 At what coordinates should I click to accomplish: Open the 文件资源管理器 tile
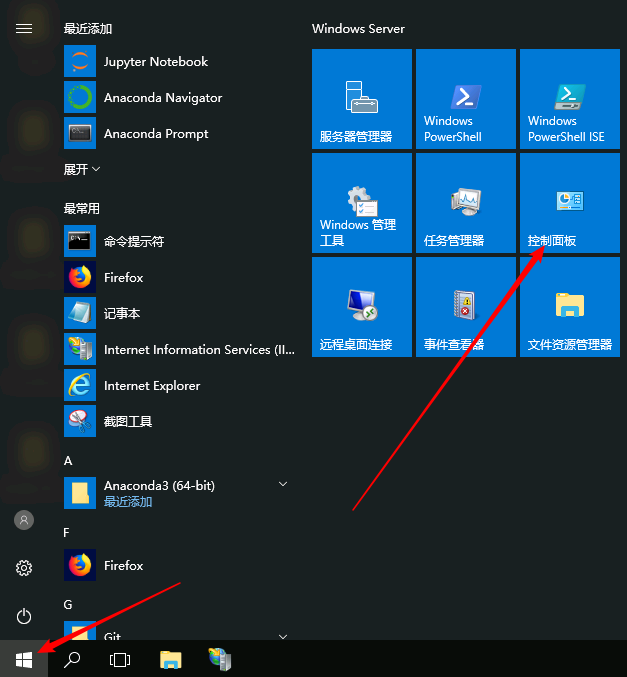[x=570, y=307]
